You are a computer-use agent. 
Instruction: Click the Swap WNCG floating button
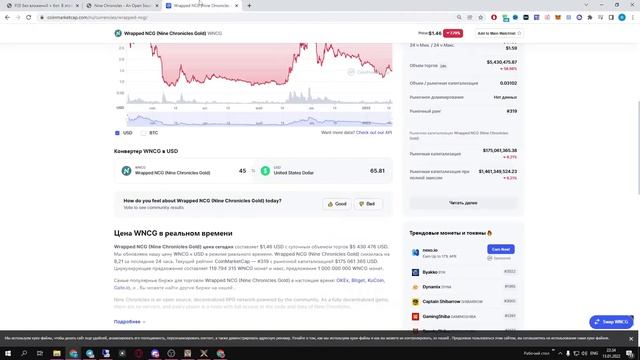tap(611, 322)
